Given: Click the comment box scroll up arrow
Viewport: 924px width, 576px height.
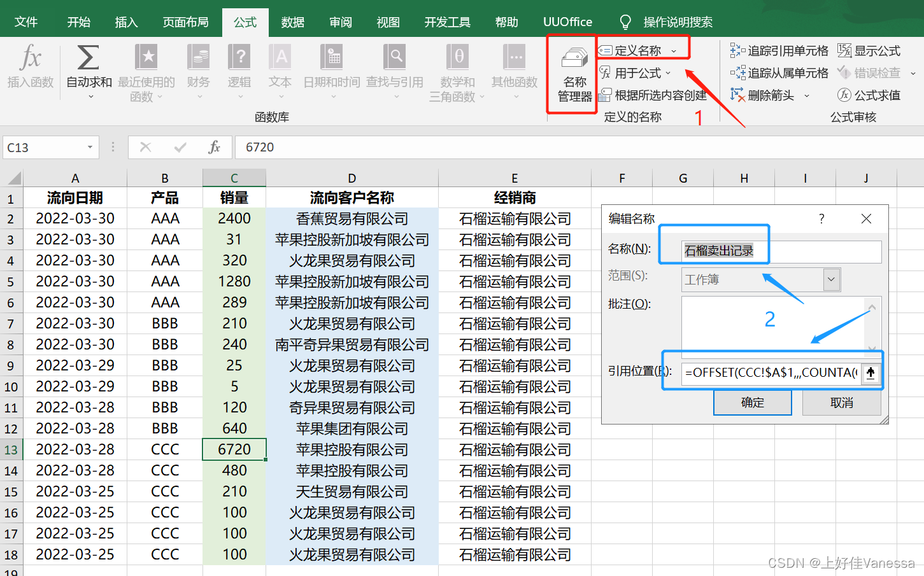Looking at the screenshot, I should (872, 307).
